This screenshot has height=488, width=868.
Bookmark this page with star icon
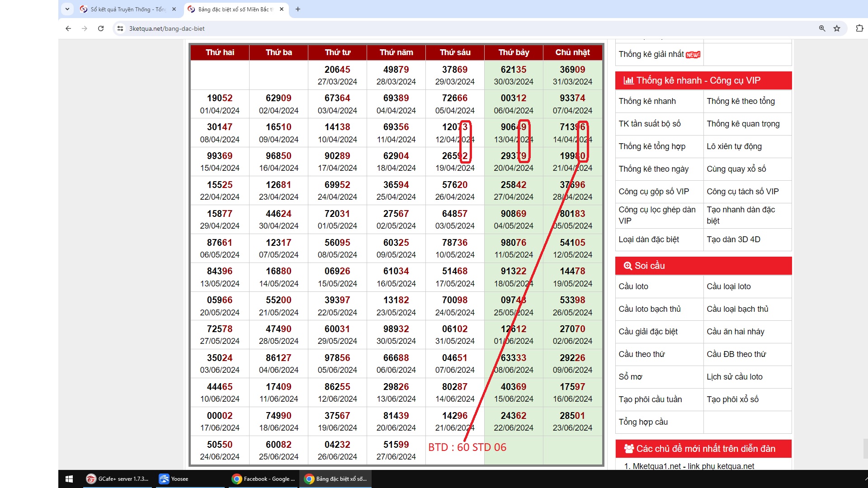tap(837, 28)
